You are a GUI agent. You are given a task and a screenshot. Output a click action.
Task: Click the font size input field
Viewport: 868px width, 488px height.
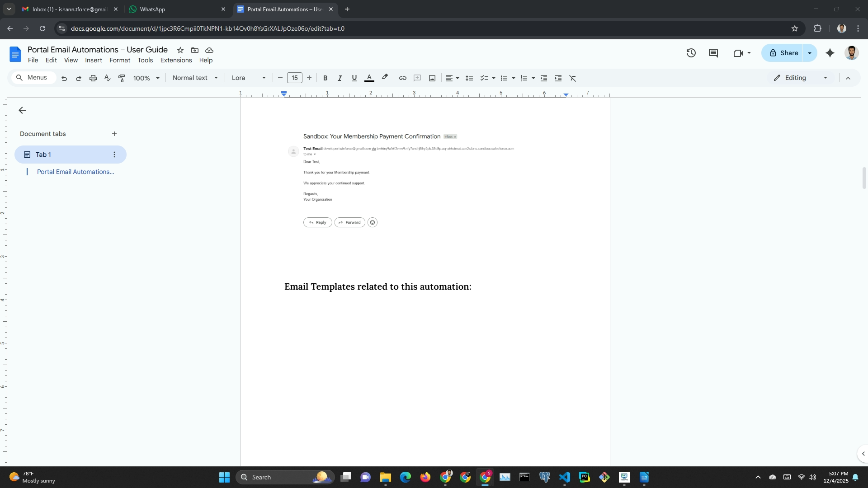coord(294,78)
